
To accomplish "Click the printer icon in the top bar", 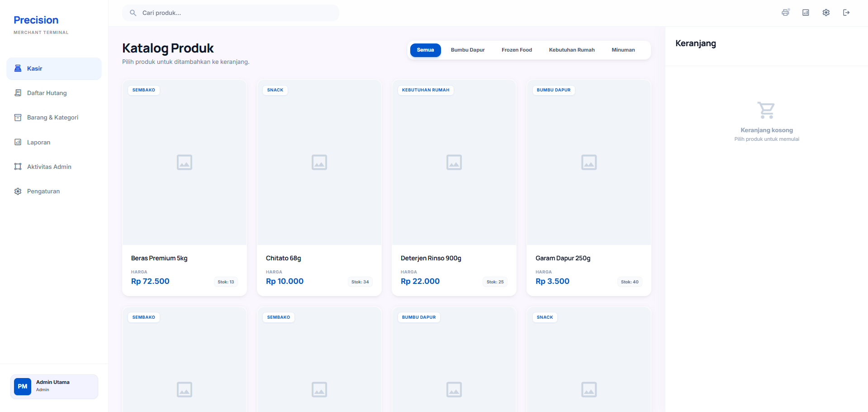I will tap(785, 13).
